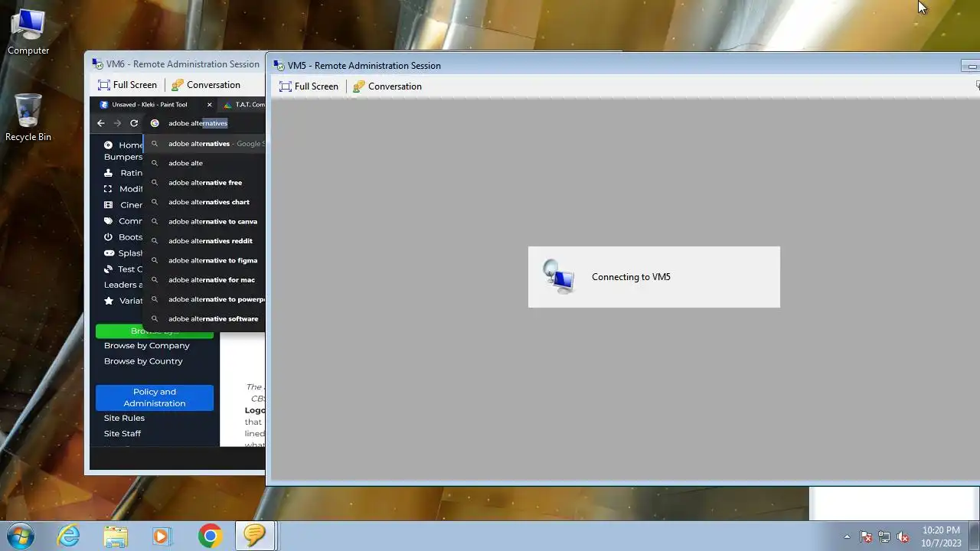This screenshot has height=551, width=980.
Task: Choose suggestion adobe alternatives reddit
Action: [204, 241]
